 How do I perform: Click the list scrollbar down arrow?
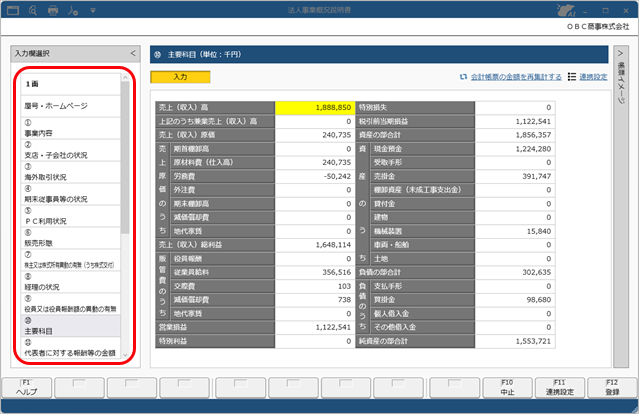[x=125, y=355]
